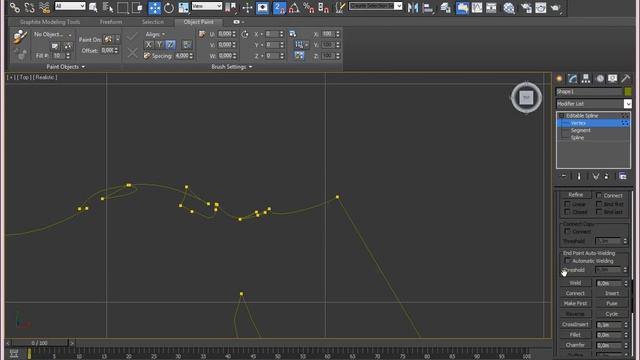Click the Paint brush tool in Object Paint
This screenshot has width=640, height=360.
(x=19, y=37)
